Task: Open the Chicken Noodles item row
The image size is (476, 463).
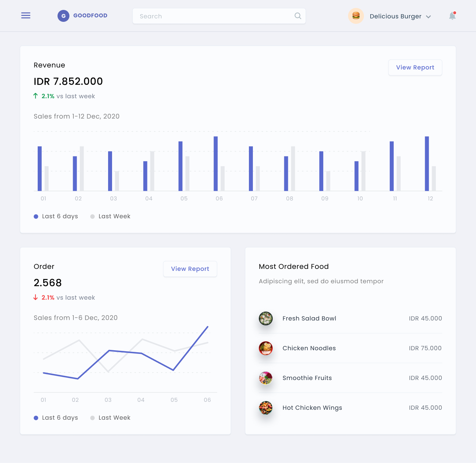Action: coord(350,348)
